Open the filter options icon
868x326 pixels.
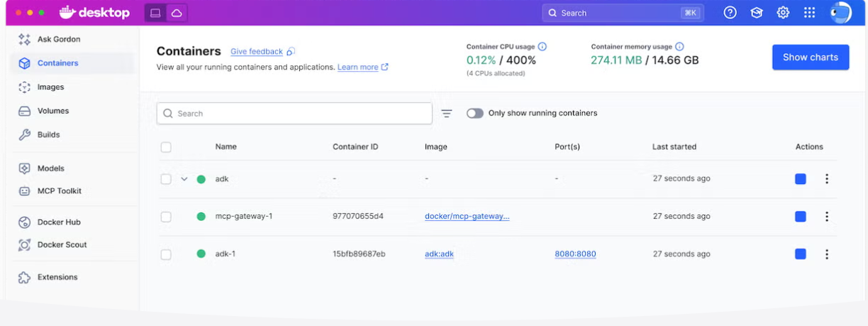447,114
